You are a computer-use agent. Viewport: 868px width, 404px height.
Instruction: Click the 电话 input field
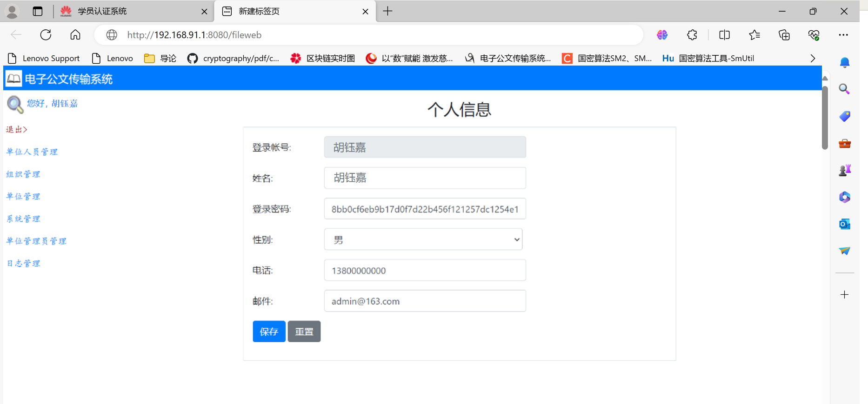point(425,270)
